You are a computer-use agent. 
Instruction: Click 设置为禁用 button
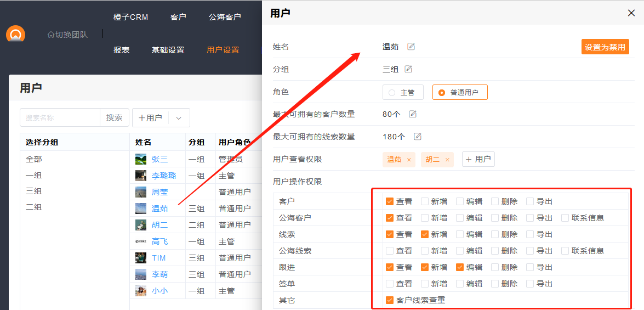tap(605, 47)
